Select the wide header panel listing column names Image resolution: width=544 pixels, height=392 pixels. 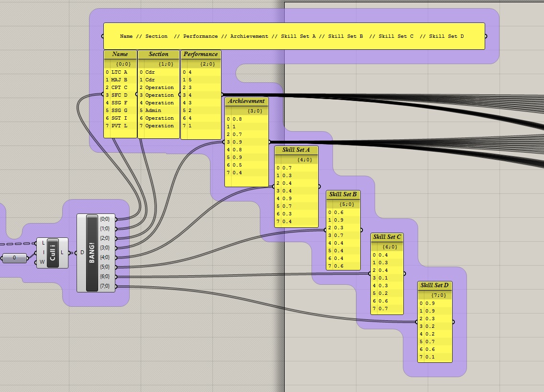294,36
